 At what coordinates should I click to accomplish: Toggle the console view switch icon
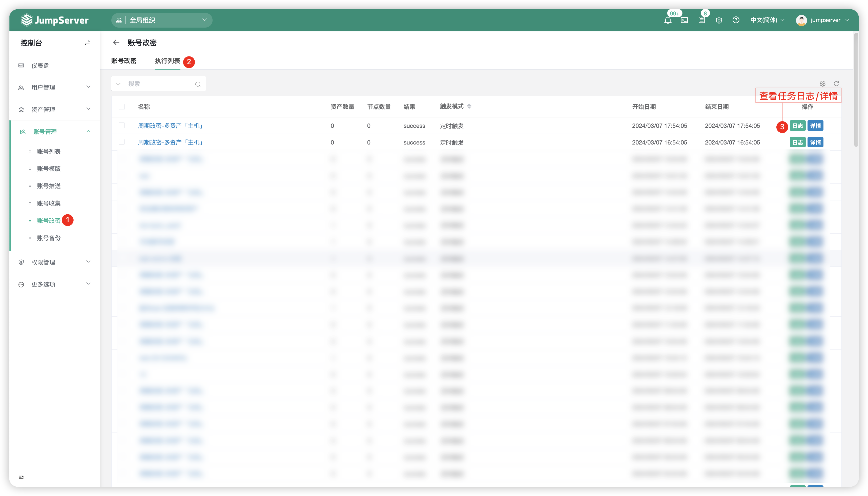click(x=87, y=43)
